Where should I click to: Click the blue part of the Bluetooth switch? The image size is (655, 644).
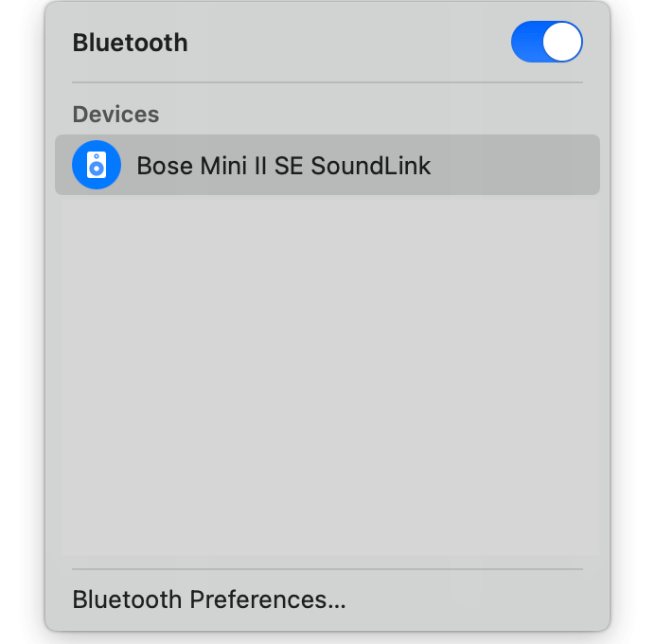525,43
